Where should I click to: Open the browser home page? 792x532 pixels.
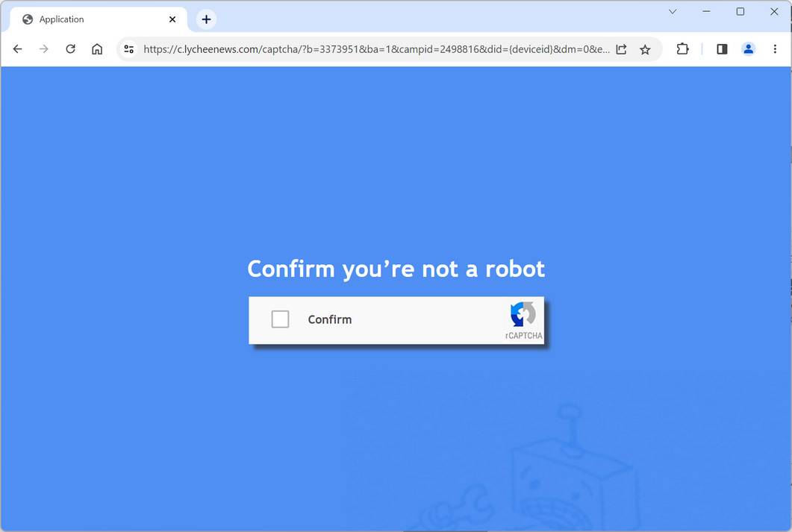pos(97,49)
